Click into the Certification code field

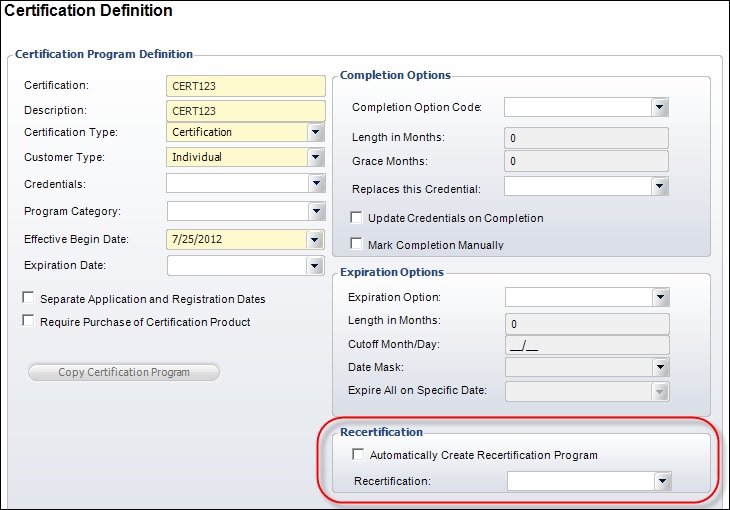pyautogui.click(x=246, y=86)
